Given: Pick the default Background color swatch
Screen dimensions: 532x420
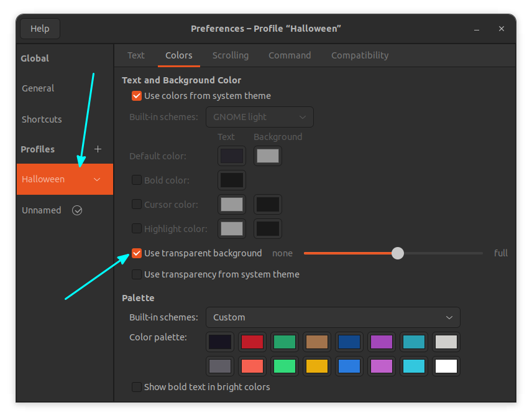Looking at the screenshot, I should tap(267, 156).
